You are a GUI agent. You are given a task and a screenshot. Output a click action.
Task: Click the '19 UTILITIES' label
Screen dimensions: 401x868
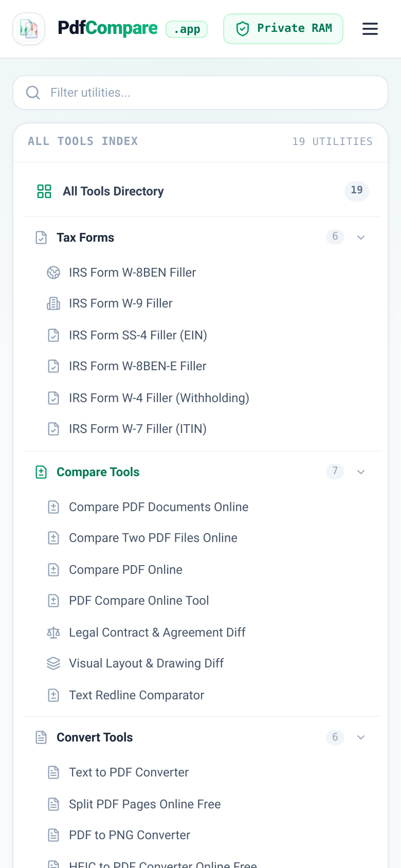(x=333, y=141)
